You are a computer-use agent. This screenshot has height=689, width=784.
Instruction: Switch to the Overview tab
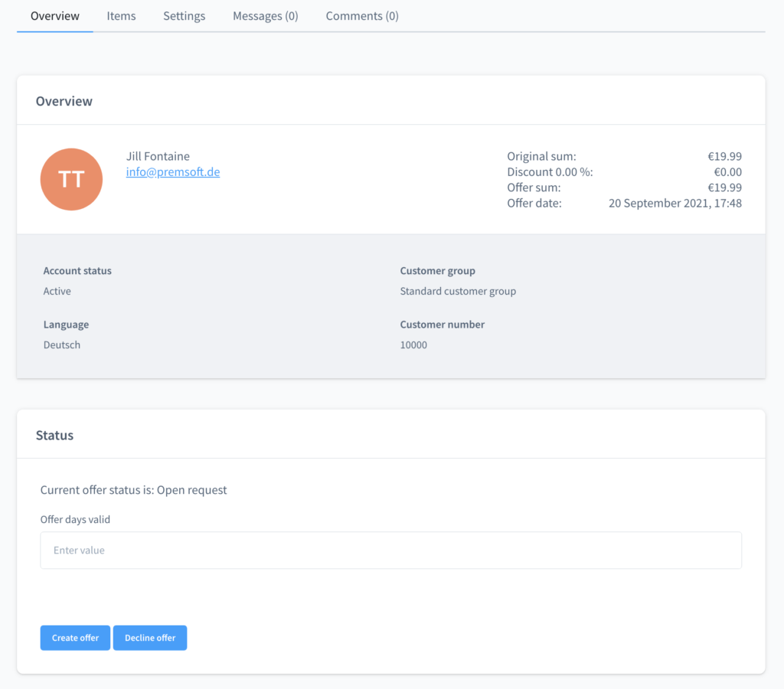click(x=55, y=16)
